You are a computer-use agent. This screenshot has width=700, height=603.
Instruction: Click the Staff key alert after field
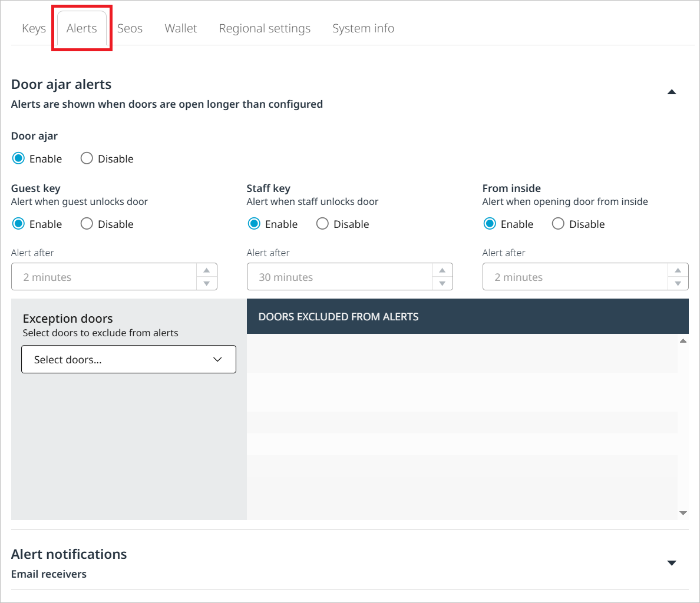(339, 277)
